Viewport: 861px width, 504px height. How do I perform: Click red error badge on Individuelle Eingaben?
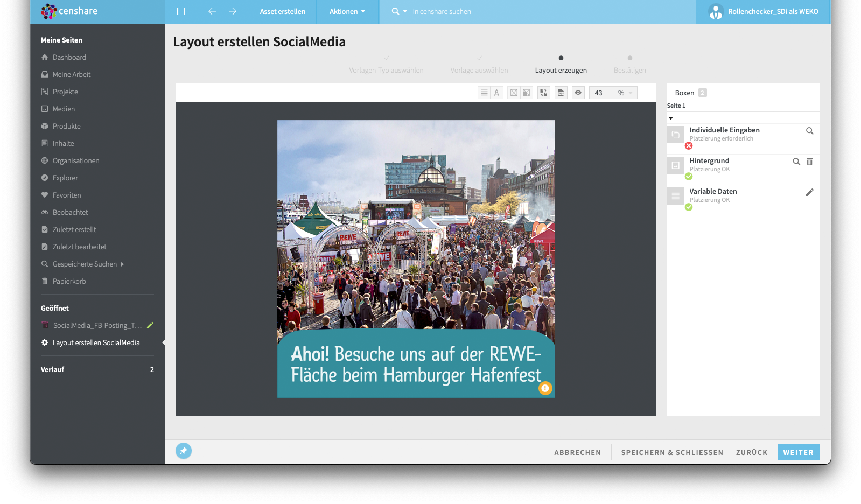689,146
